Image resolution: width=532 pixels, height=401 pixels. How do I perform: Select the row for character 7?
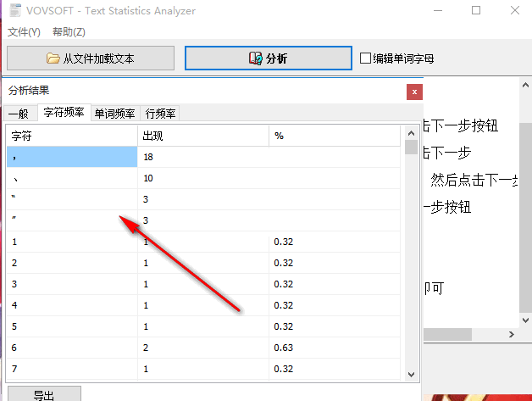click(203, 369)
